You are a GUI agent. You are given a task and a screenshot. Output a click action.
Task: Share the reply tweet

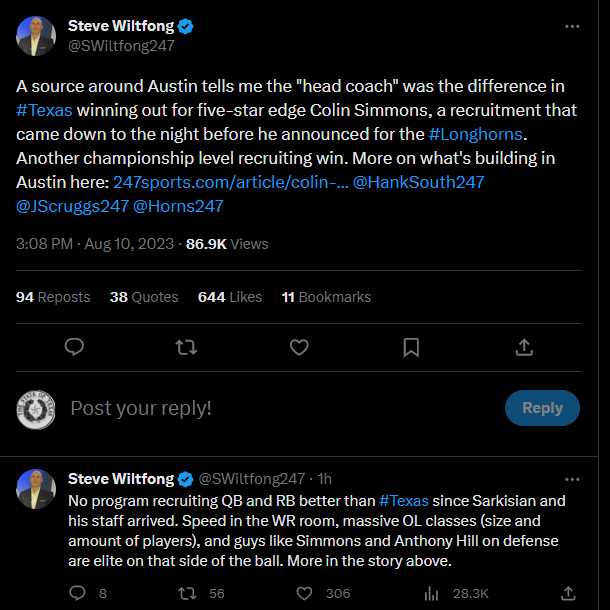567,593
